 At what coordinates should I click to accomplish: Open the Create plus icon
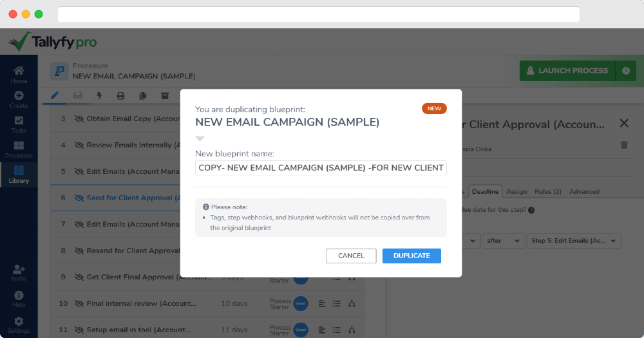(x=19, y=100)
